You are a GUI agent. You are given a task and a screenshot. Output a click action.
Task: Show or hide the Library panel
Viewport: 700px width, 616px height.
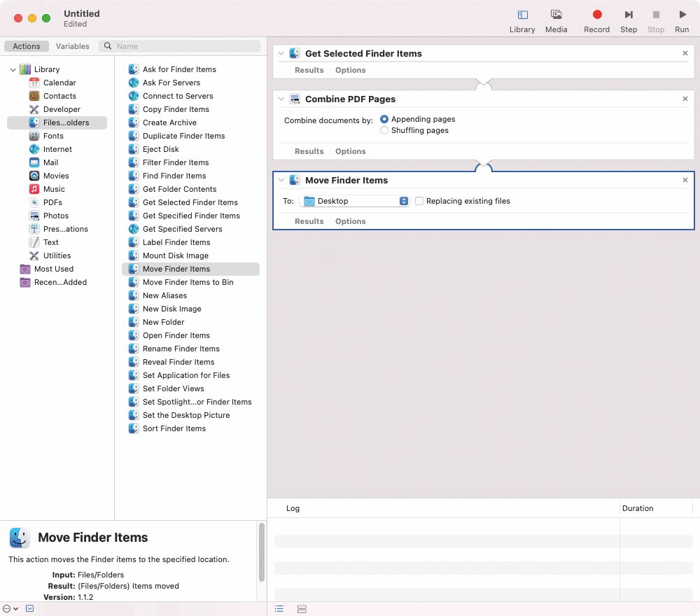(x=522, y=21)
